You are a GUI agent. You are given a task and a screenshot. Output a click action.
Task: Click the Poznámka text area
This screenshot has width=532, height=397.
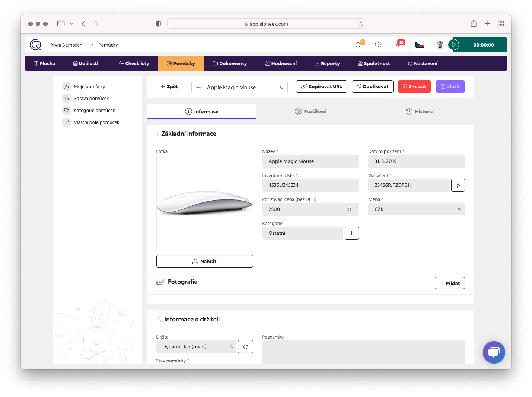click(364, 352)
